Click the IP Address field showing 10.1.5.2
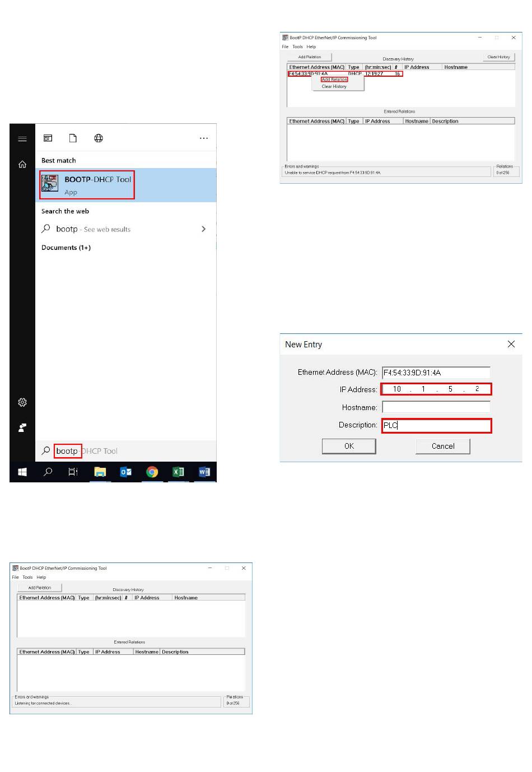The height and width of the screenshot is (772, 532). (x=436, y=389)
